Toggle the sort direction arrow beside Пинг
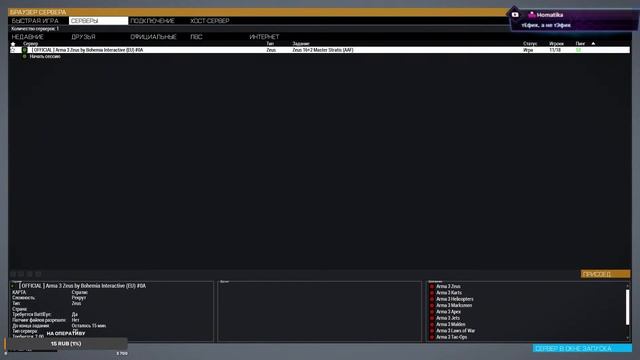This screenshot has width=640, height=360. [593, 43]
